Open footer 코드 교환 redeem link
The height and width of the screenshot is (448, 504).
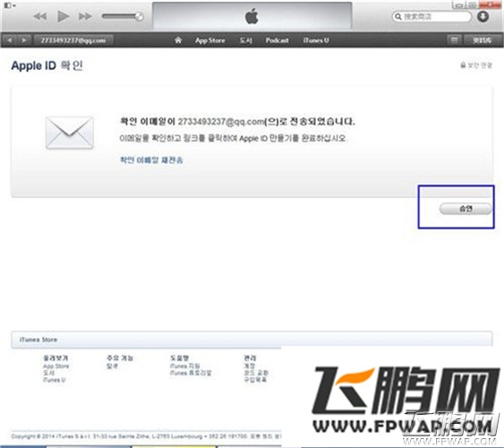point(256,373)
